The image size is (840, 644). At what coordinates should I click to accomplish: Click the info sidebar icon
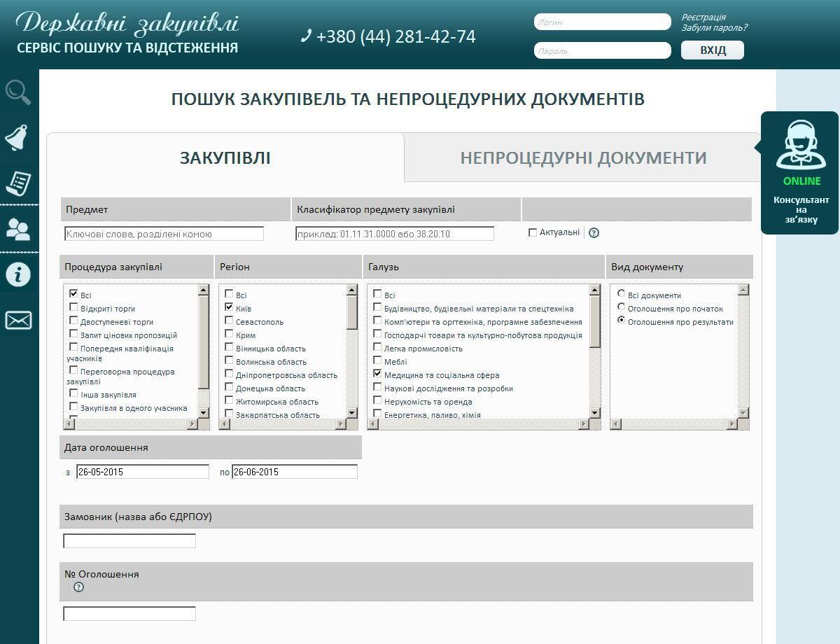18,274
